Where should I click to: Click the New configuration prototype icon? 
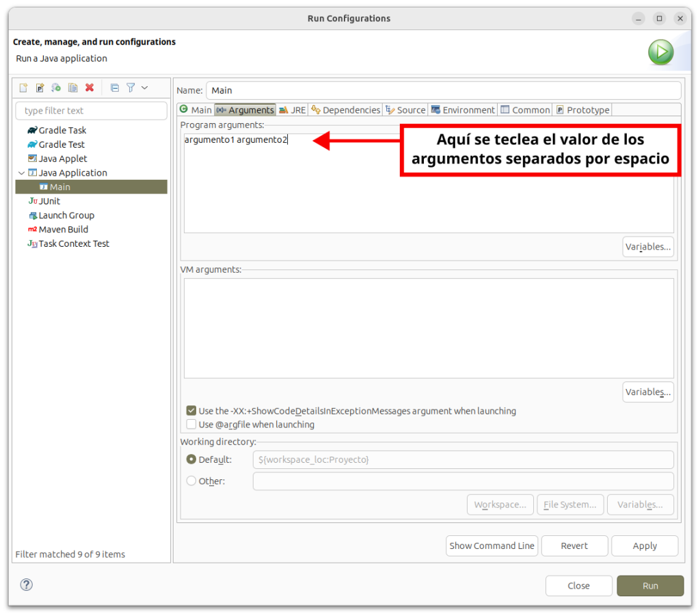40,88
